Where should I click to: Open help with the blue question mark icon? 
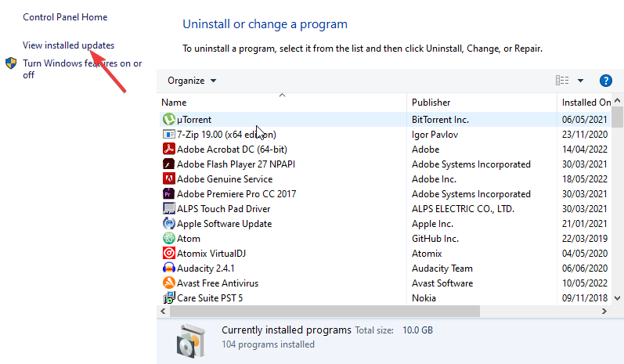606,81
